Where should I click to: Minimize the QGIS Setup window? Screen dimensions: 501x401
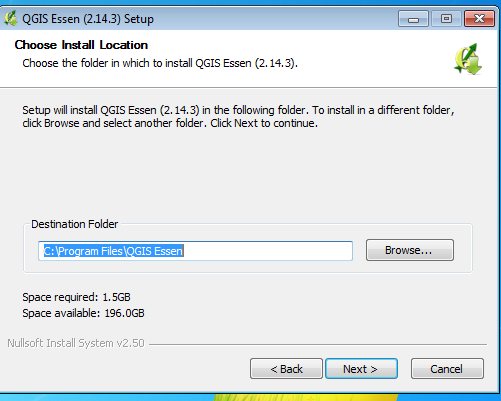[x=413, y=19]
